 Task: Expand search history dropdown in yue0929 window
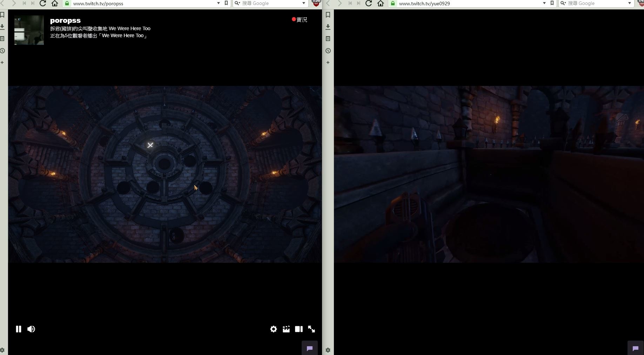point(630,4)
